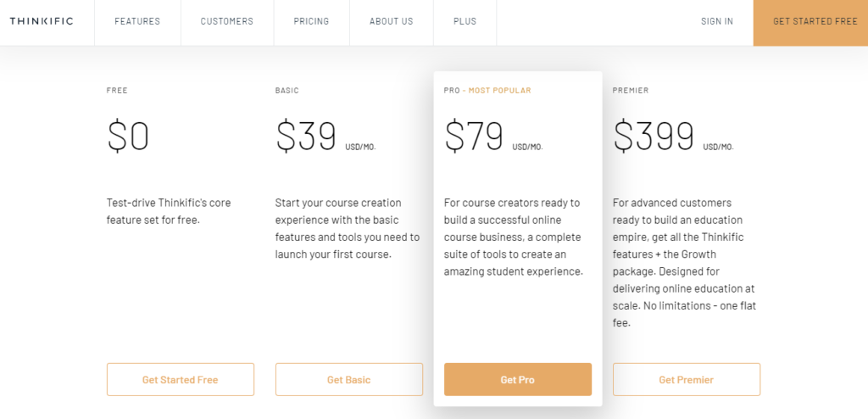Select the Get Pro button
The width and height of the screenshot is (868, 419).
(518, 380)
